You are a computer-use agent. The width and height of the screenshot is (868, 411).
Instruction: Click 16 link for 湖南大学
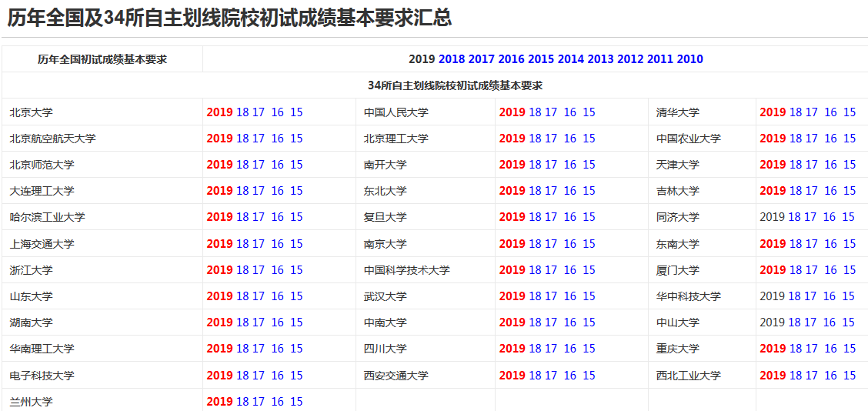[x=277, y=322]
